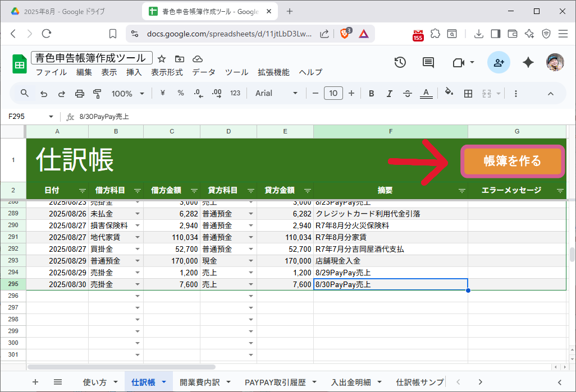
Task: Open the Arial font dropdown
Action: [x=275, y=93]
